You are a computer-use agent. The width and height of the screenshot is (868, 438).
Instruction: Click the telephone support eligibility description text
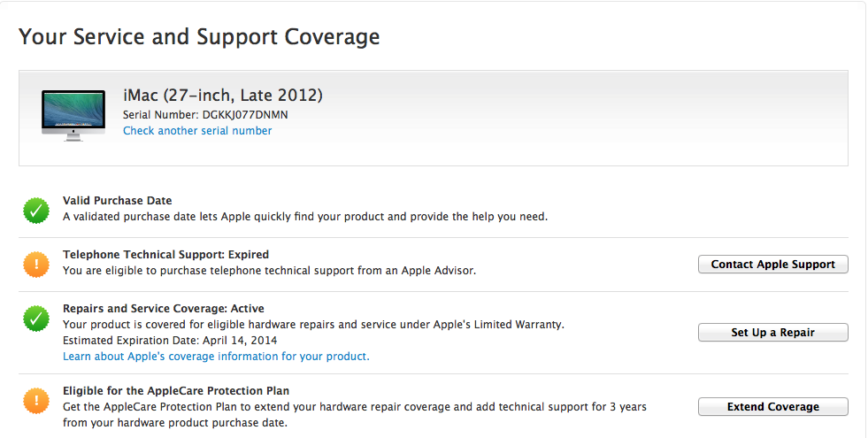tap(269, 271)
